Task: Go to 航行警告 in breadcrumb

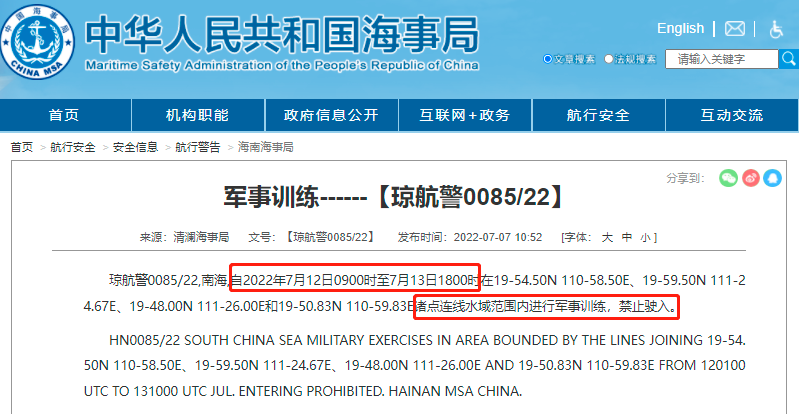Action: click(x=198, y=148)
